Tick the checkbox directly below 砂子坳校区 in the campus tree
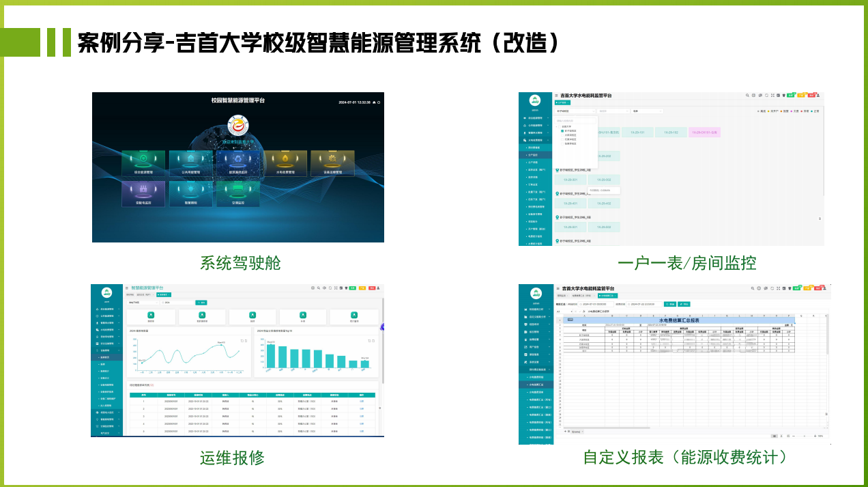 562,135
